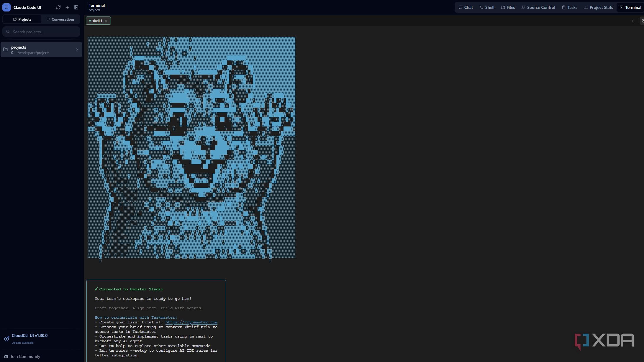Create new project with plus icon
This screenshot has height=362, width=644.
[x=67, y=7]
